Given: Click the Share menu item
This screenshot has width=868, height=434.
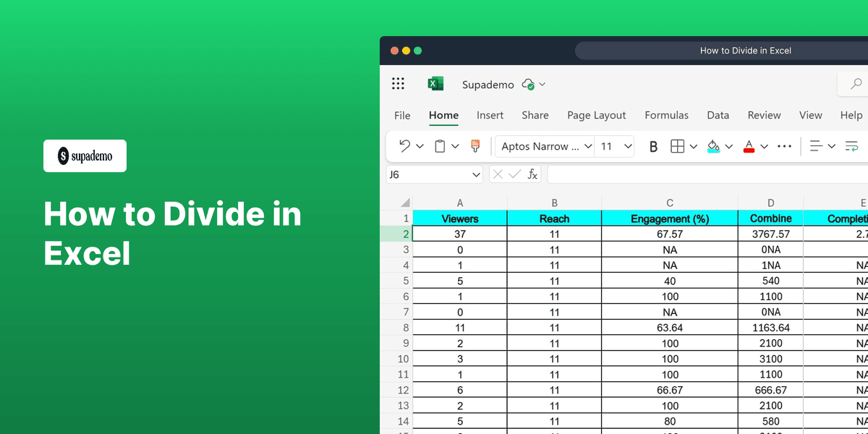Looking at the screenshot, I should click(x=535, y=115).
